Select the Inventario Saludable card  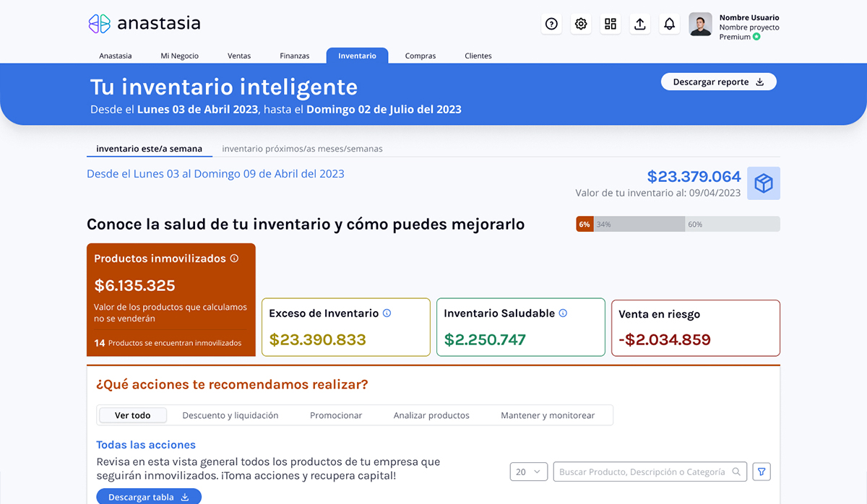click(x=521, y=327)
